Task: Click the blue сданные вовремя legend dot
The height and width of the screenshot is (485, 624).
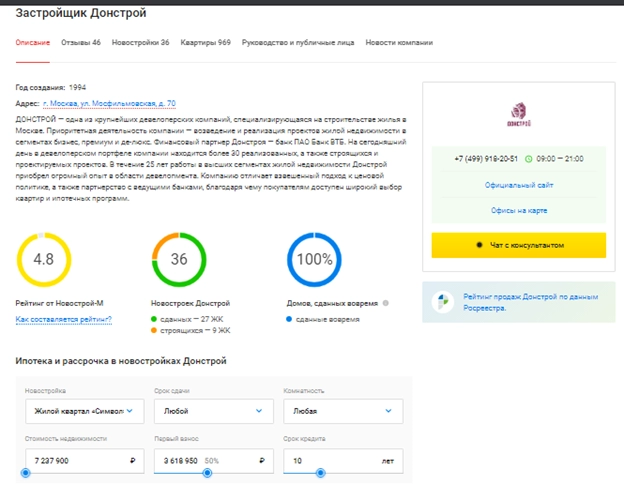Action: coord(289,319)
